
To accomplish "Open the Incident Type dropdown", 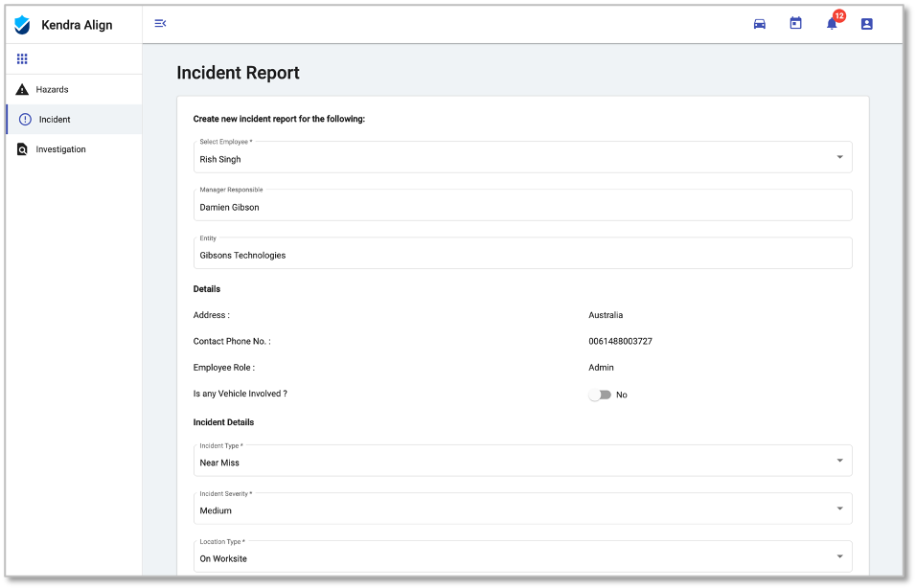I will coord(842,460).
